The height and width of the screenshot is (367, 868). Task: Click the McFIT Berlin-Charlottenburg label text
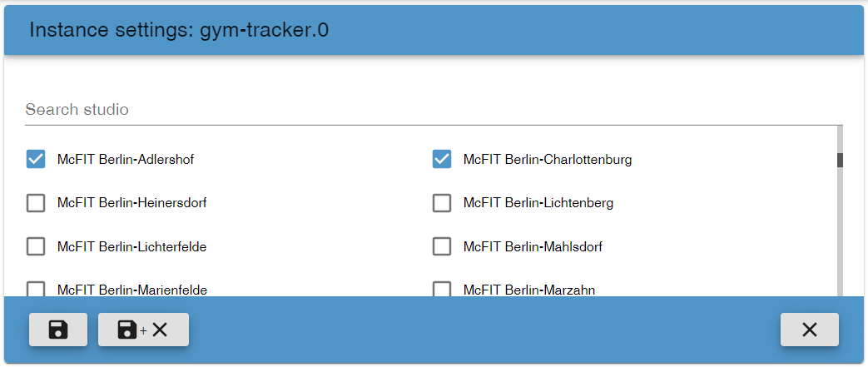(x=548, y=159)
